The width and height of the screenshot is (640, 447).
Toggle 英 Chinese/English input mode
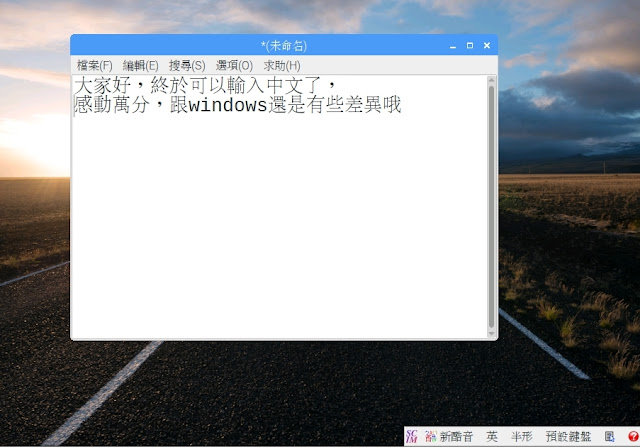click(492, 437)
